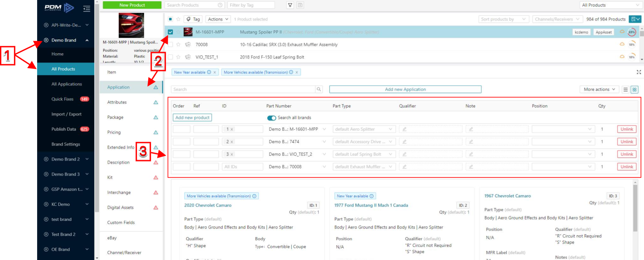Switch applications to list view icon
This screenshot has width=644, height=260.
point(625,89)
